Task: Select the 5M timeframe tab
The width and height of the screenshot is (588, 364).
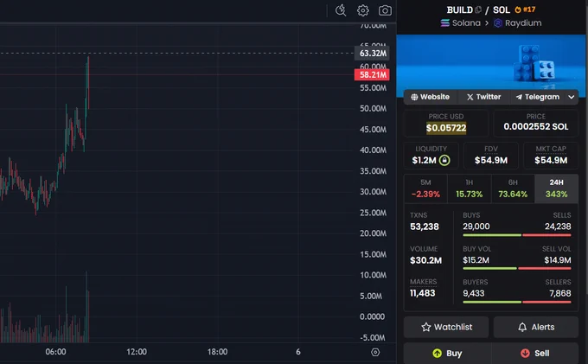Action: click(425, 188)
